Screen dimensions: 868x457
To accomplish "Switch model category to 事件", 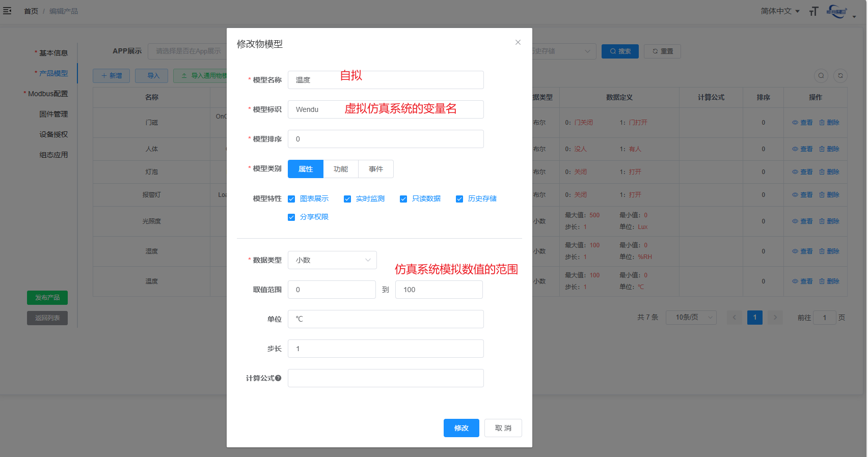I will 376,169.
